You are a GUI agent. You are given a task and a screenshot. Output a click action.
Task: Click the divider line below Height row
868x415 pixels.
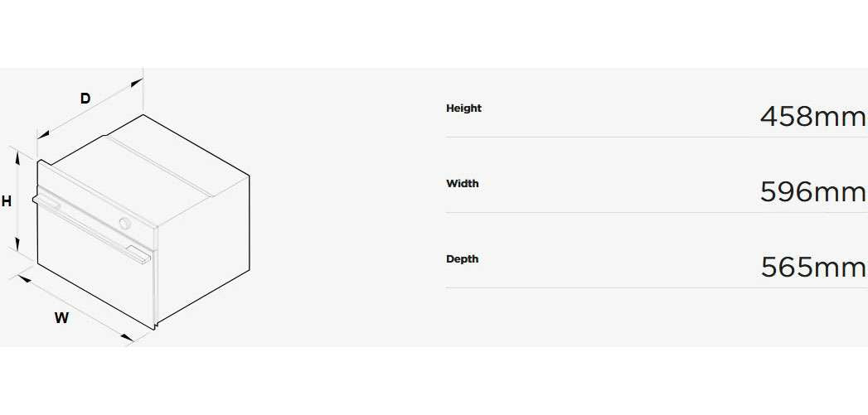[655, 137]
